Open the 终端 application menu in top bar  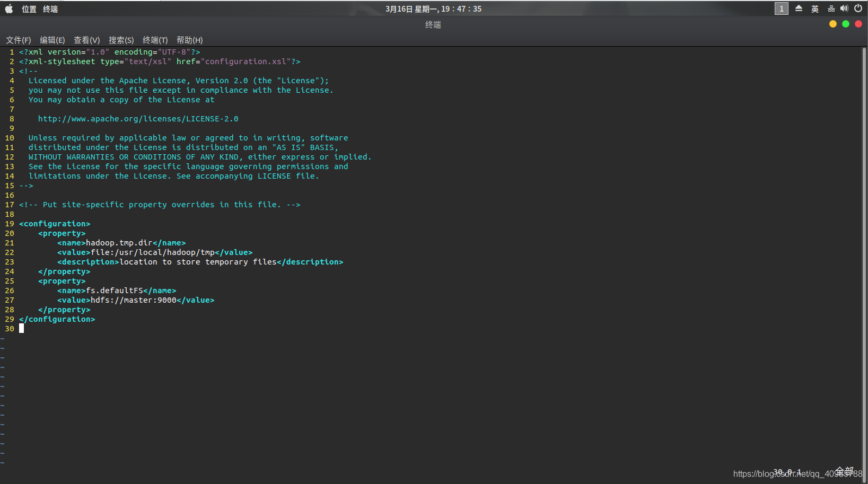tap(50, 9)
